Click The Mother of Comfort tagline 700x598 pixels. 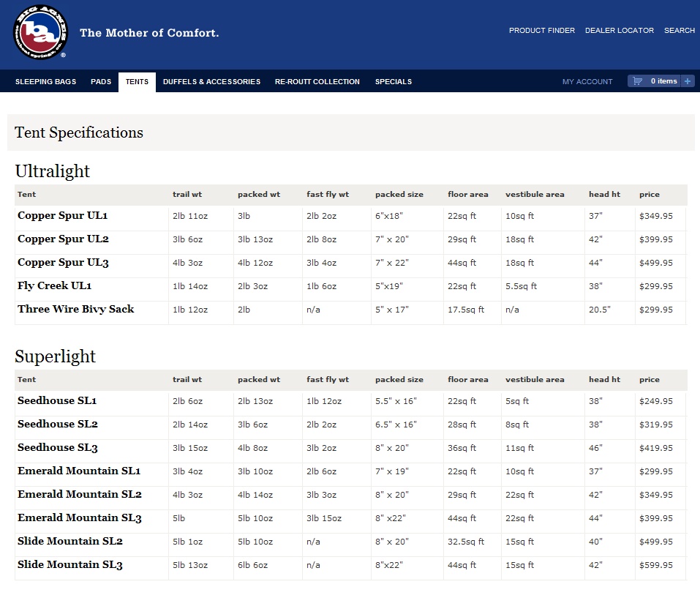tap(149, 33)
